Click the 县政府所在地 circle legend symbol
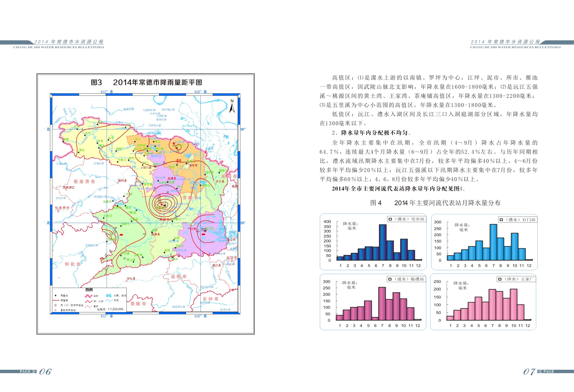This screenshot has height=392, width=574. [55, 310]
